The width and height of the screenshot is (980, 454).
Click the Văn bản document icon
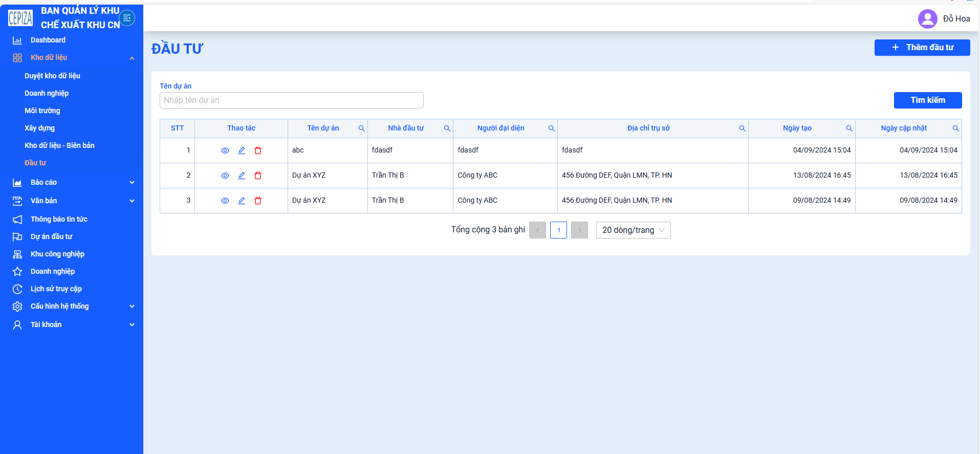pyautogui.click(x=17, y=201)
